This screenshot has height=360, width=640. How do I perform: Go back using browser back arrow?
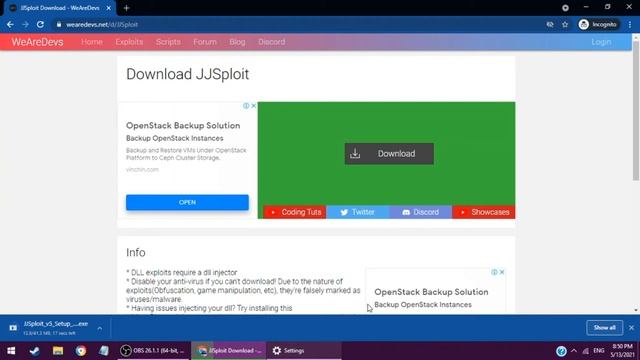(x=10, y=24)
